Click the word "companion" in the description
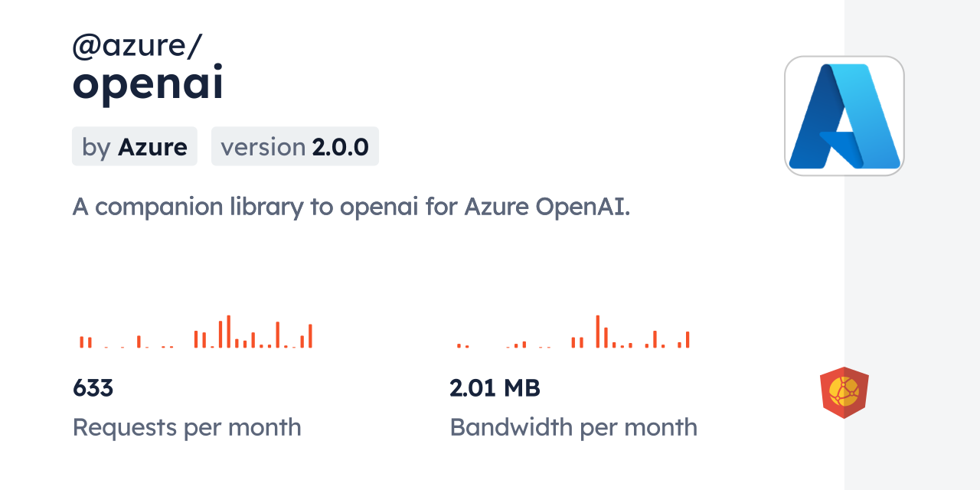The image size is (980, 490). [159, 207]
